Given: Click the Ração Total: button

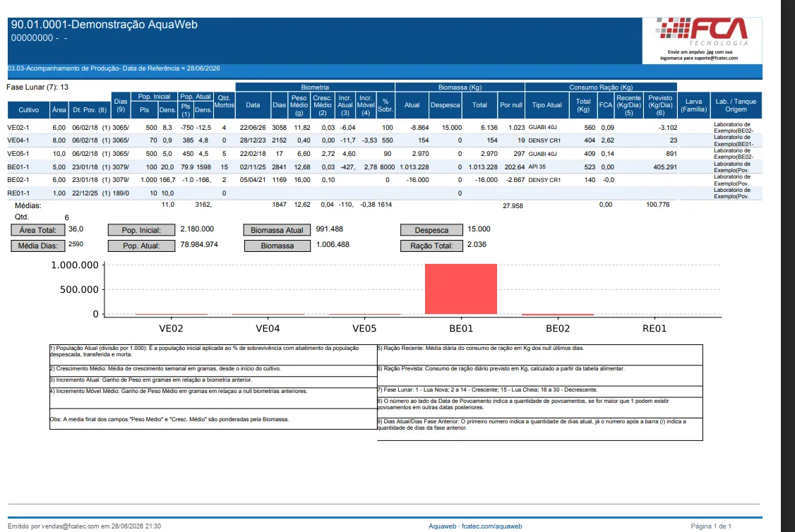Looking at the screenshot, I should click(x=431, y=246).
